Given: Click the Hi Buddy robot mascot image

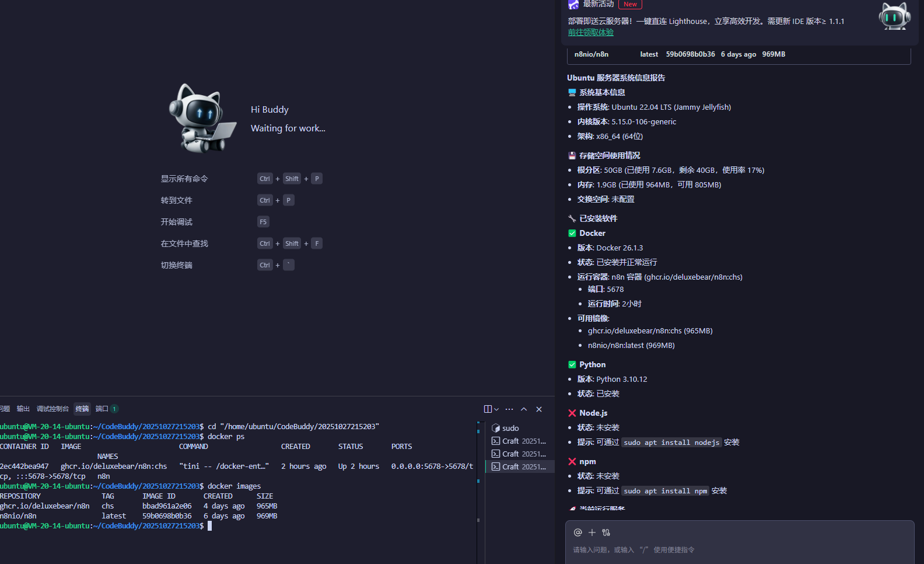Looking at the screenshot, I should [x=202, y=118].
